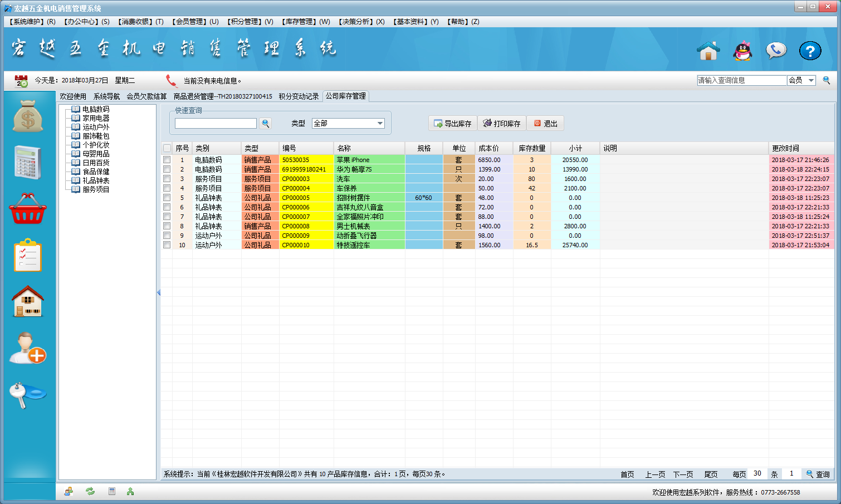841x504 pixels.
Task: Open the 【库存管理】 menu
Action: click(x=306, y=22)
